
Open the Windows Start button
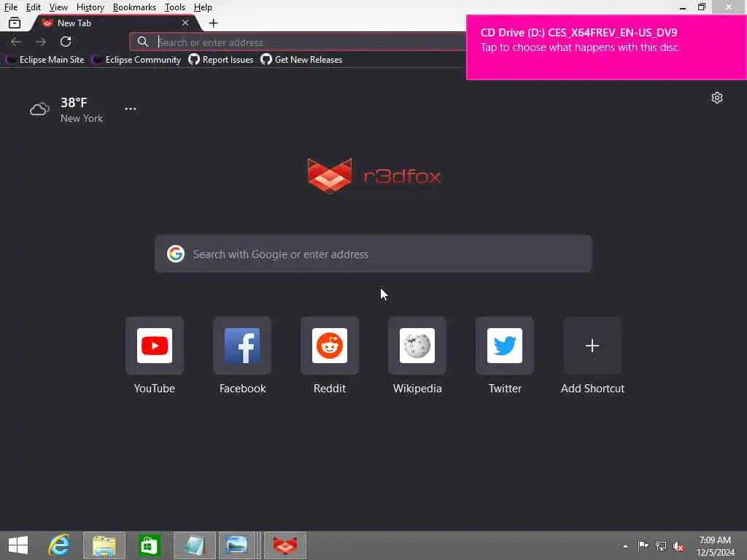[x=18, y=545]
